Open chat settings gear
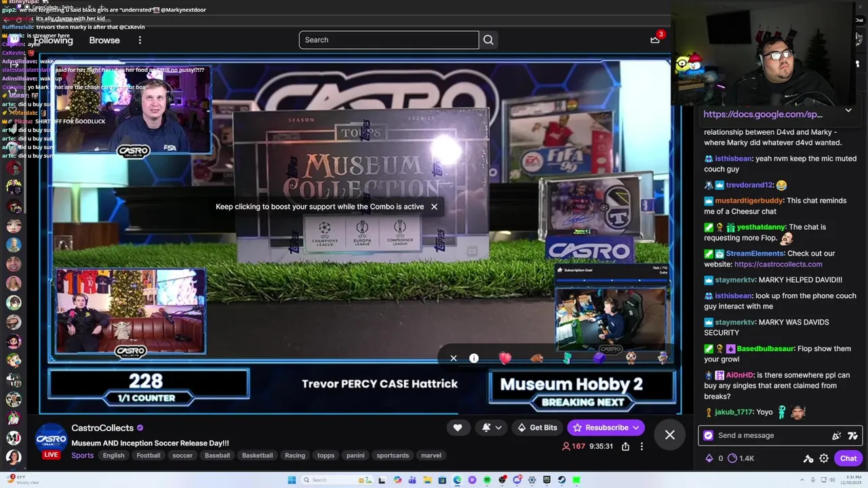This screenshot has height=488, width=868. pos(824,458)
